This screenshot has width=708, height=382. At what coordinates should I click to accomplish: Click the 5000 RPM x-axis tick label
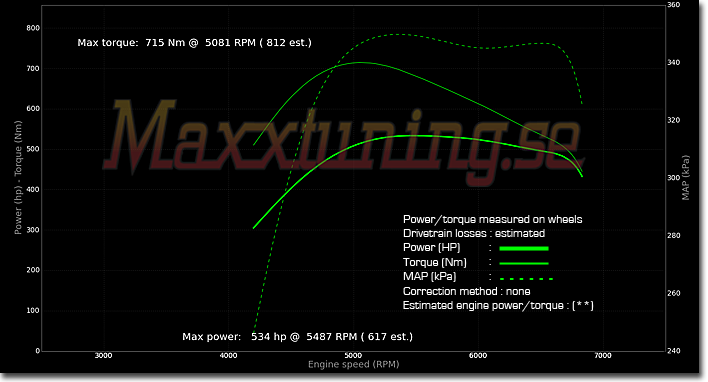point(353,356)
